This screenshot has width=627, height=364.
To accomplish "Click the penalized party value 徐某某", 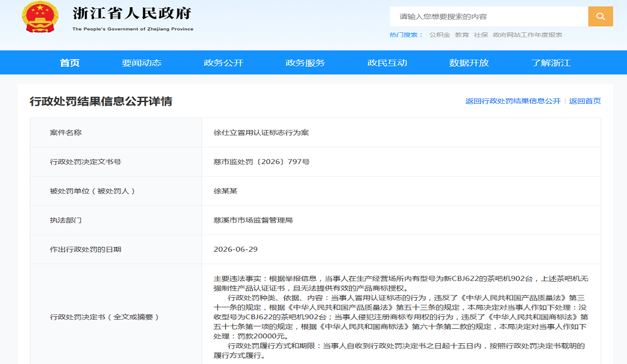I will [226, 191].
